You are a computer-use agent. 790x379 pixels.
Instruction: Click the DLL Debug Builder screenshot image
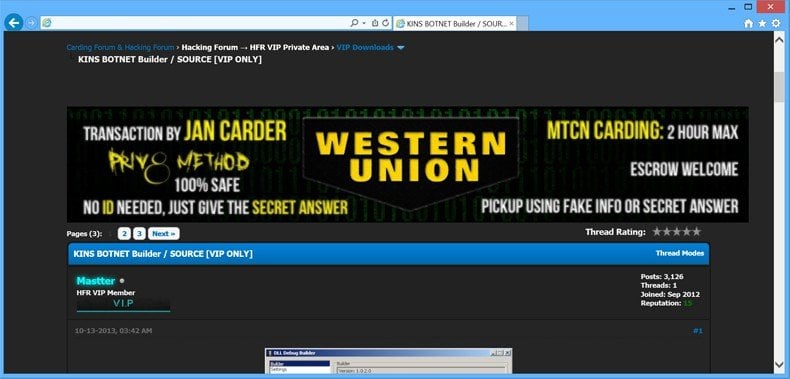388,361
